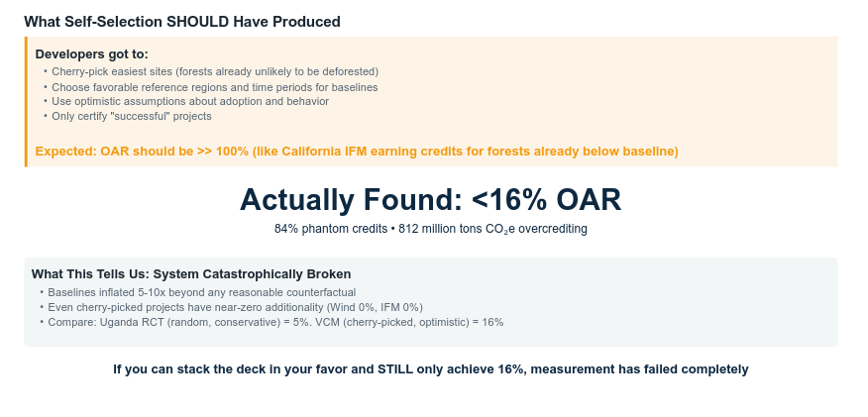The image size is (868, 417).
Task: Select the 'Use optimistic assumptions' bullet line
Action: point(189,101)
